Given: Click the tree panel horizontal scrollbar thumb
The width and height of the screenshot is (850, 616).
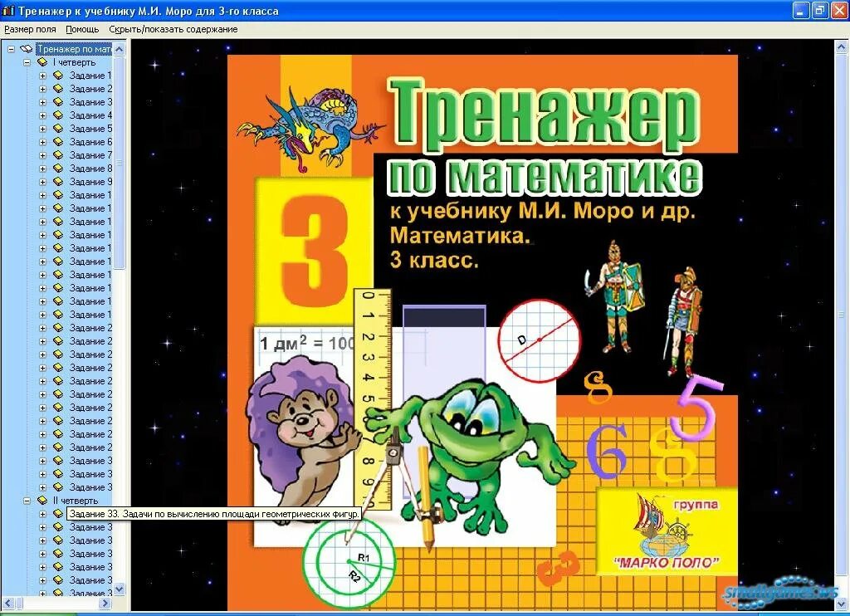Looking at the screenshot, I should coord(22,603).
